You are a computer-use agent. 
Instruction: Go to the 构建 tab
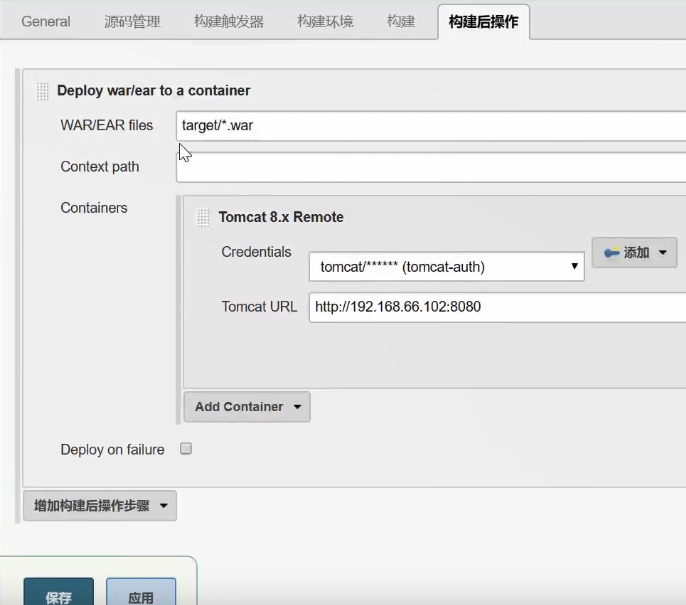(401, 21)
